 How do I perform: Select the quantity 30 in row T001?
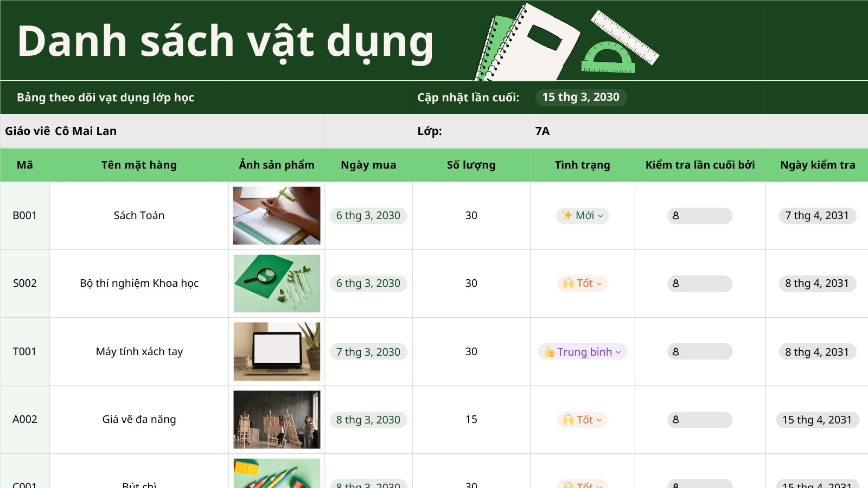tap(471, 352)
